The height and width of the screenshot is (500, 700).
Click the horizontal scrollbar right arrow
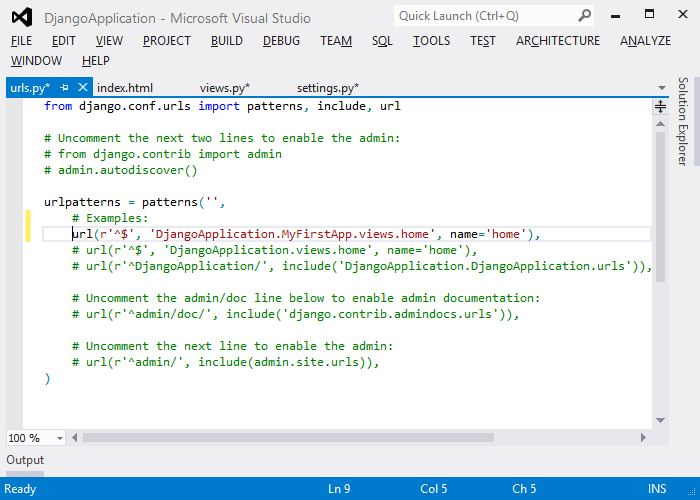click(x=643, y=438)
